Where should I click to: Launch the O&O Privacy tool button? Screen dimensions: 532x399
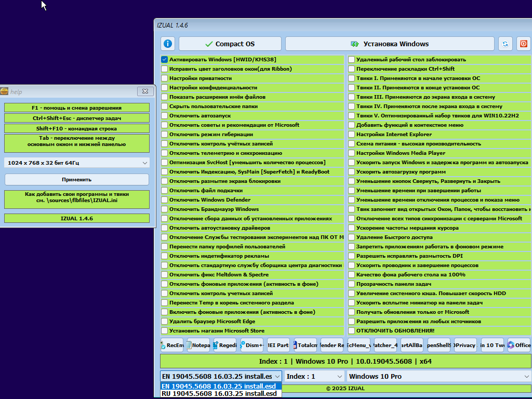(465, 345)
